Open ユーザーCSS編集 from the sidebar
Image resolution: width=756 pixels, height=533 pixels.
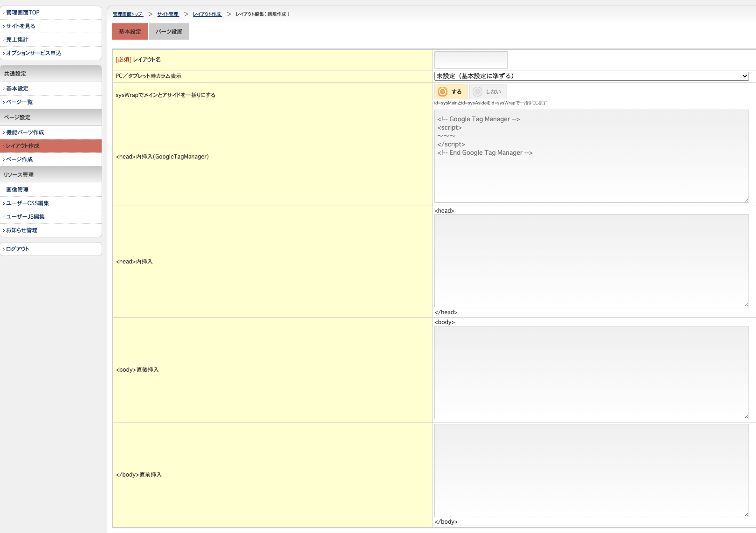[x=27, y=203]
